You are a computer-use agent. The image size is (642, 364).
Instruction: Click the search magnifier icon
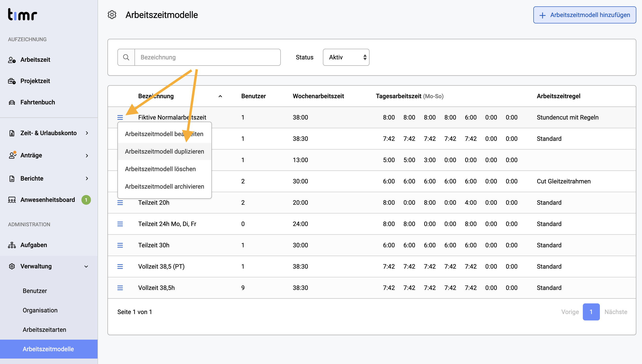[x=126, y=57]
